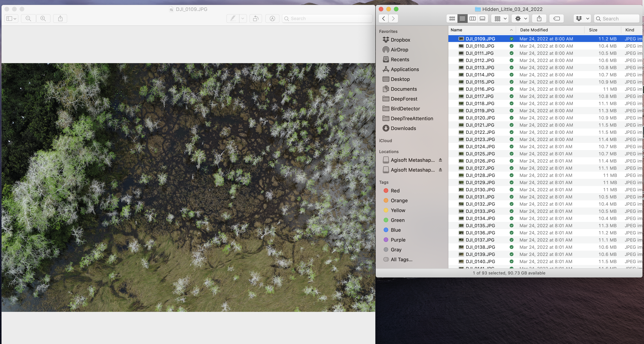
Task: Open the Dropbox folder in sidebar
Action: pos(400,40)
